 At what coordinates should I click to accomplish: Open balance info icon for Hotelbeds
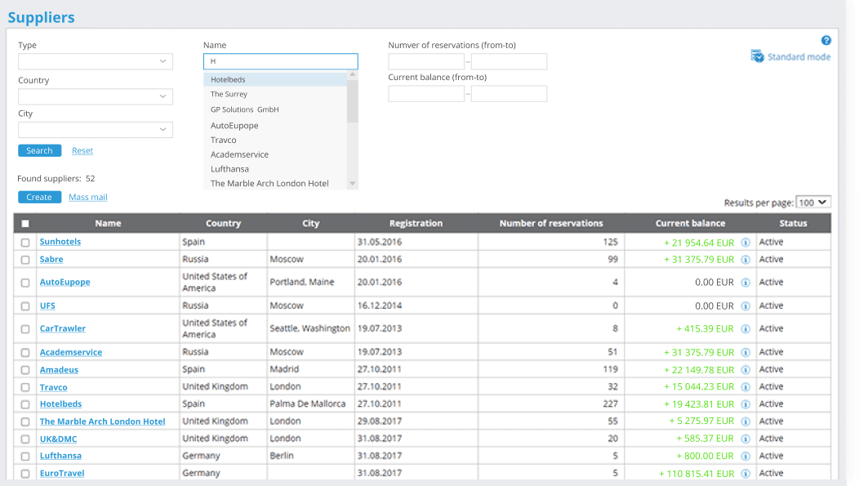(x=746, y=404)
